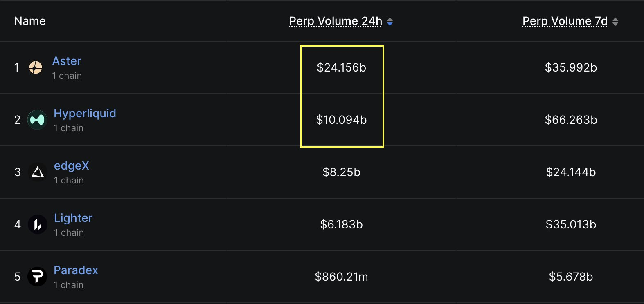Click the Lighter protocol logo icon

pos(38,224)
